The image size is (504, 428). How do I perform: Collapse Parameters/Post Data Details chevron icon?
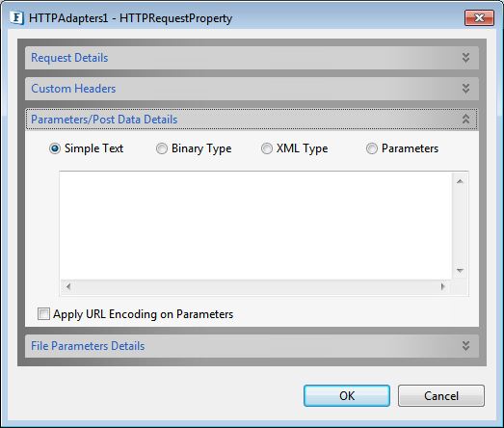(x=465, y=120)
